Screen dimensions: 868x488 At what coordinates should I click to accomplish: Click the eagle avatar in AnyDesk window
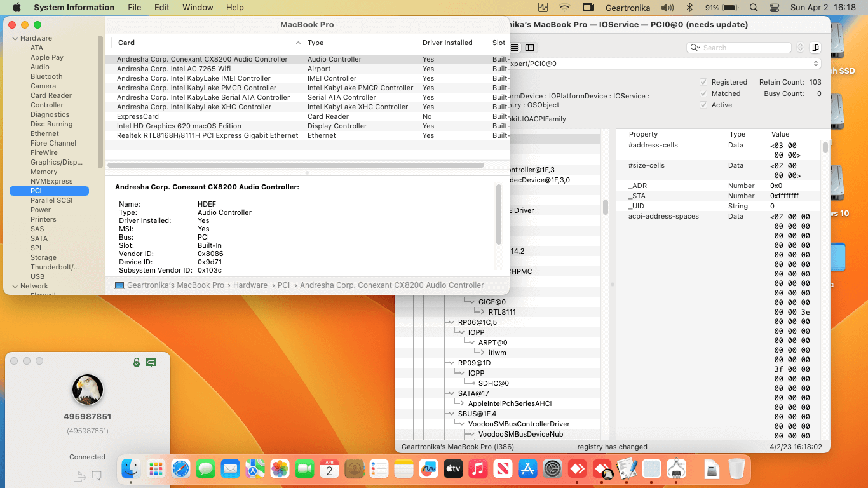(88, 390)
